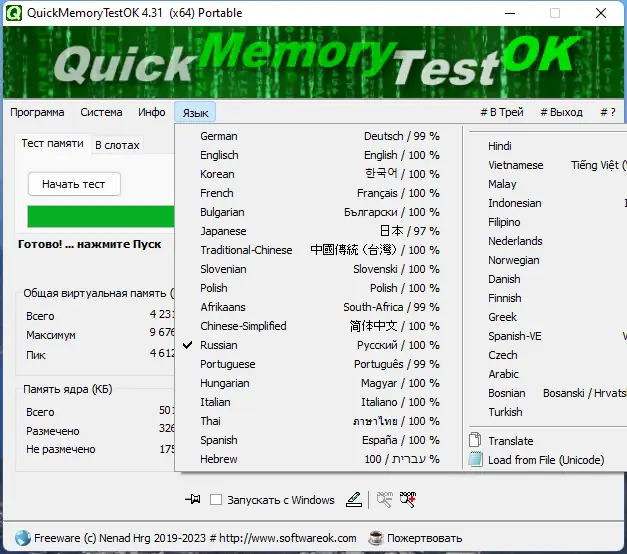
Task: Switch to the Тест памяти tab
Action: [52, 143]
